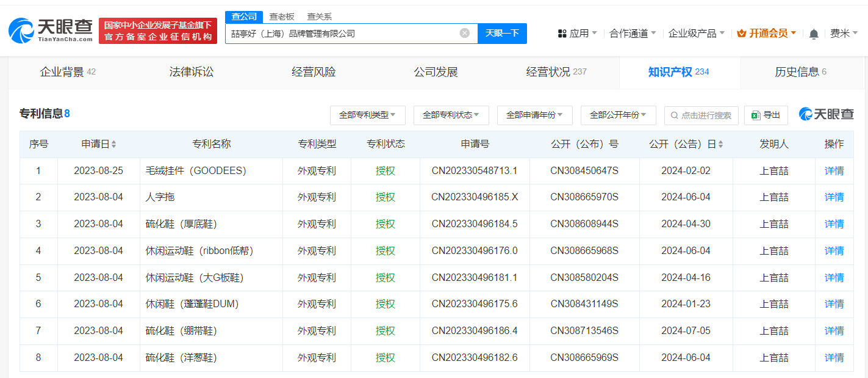Image resolution: width=868 pixels, height=378 pixels.
Task: Expand the 全部专利状态 filter
Action: click(x=451, y=115)
